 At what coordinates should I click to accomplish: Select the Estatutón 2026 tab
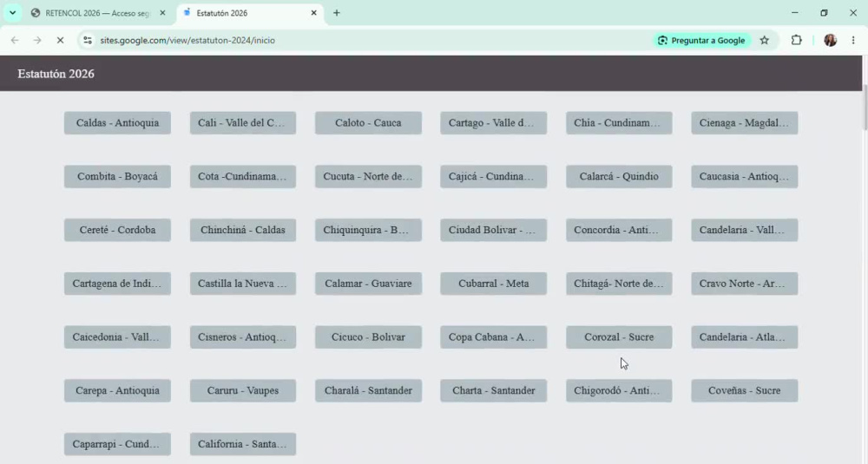coord(250,13)
